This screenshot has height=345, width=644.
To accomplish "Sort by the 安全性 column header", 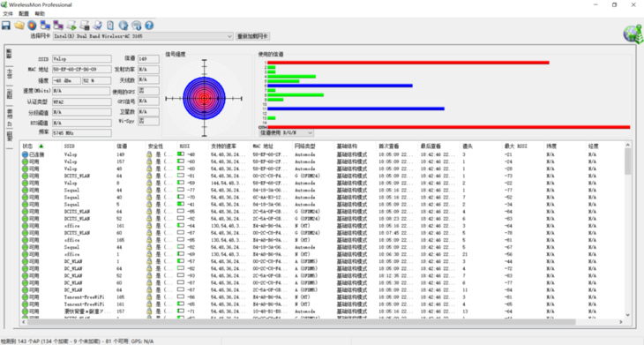I will tap(161, 146).
